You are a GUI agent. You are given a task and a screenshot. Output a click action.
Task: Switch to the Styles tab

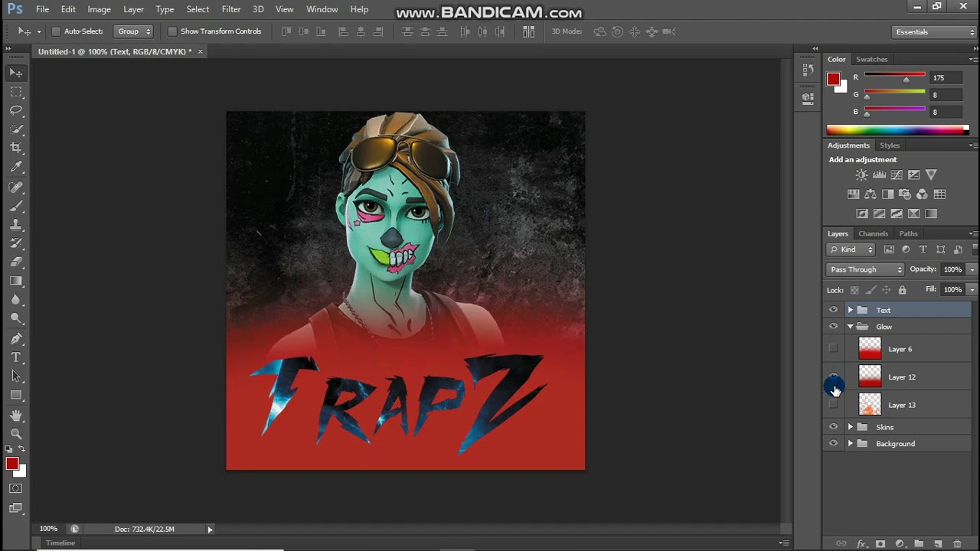890,145
